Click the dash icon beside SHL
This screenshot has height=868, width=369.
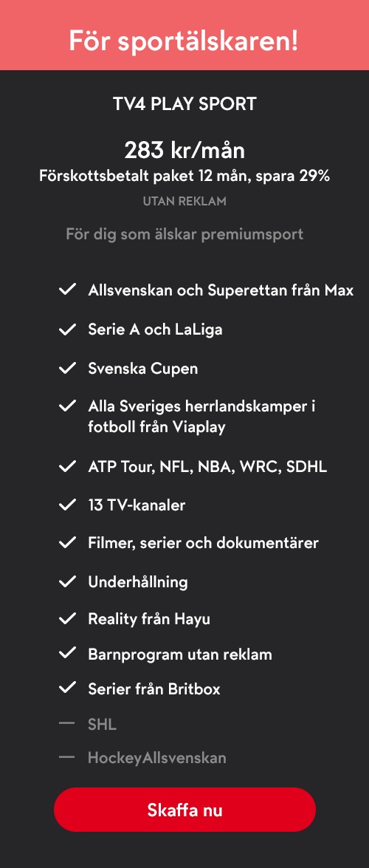[67, 723]
